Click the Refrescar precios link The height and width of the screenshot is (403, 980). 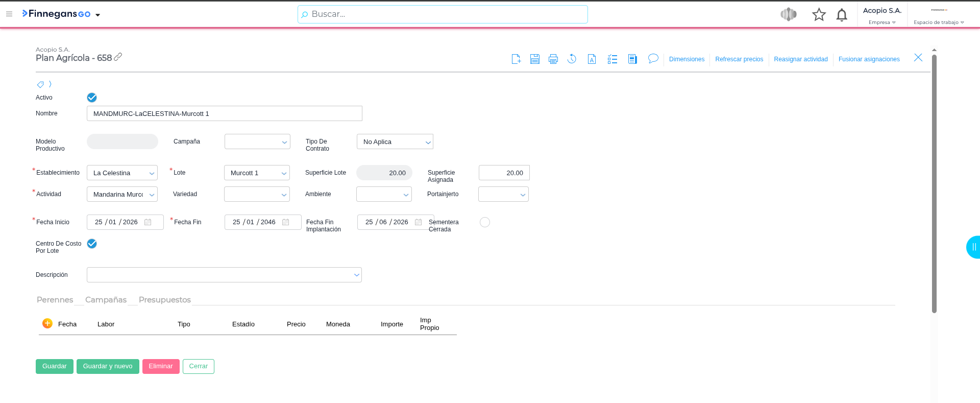coord(739,59)
